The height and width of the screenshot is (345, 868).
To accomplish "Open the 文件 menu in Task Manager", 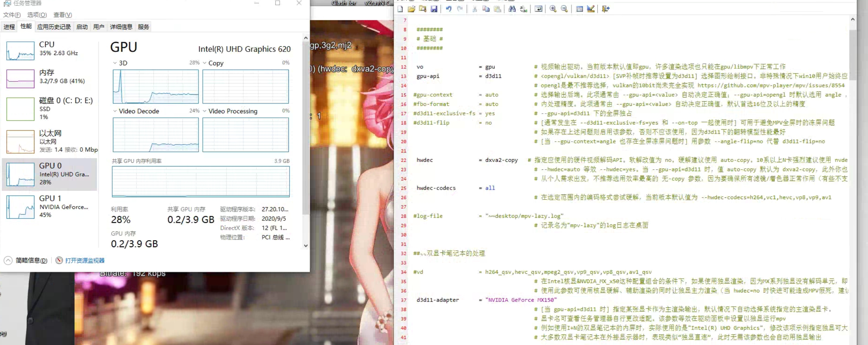I will click(x=12, y=15).
